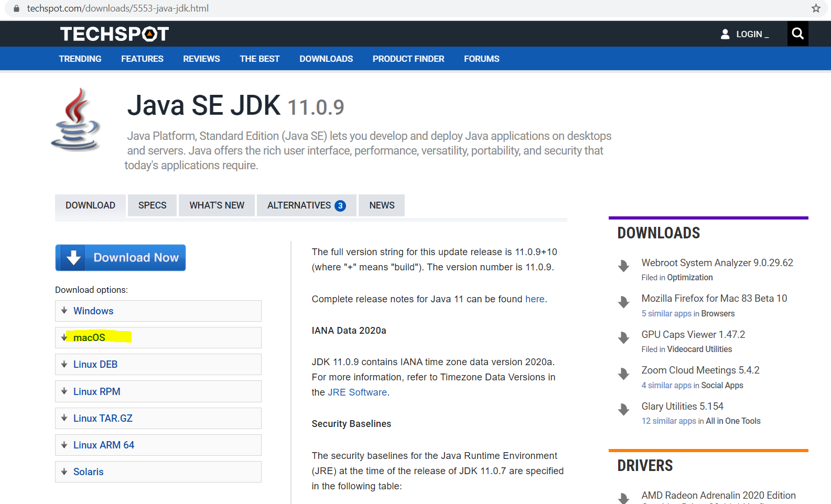Click the arrow icon next to Linux DEB
Viewport: 831px width, 504px height.
click(x=64, y=364)
